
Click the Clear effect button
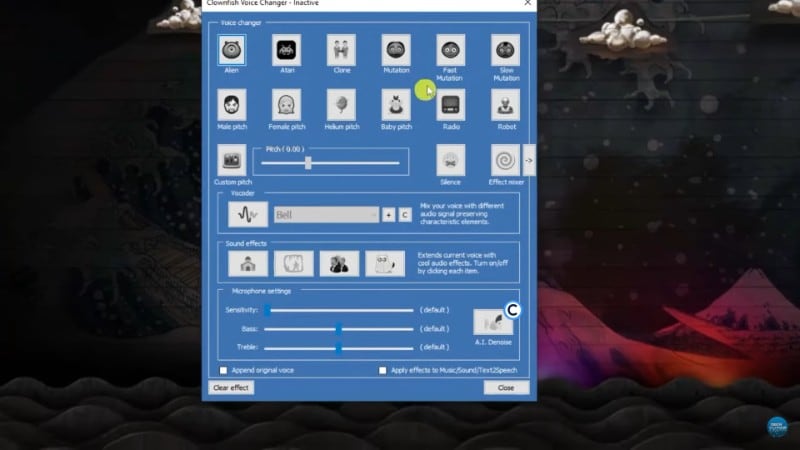pos(231,388)
